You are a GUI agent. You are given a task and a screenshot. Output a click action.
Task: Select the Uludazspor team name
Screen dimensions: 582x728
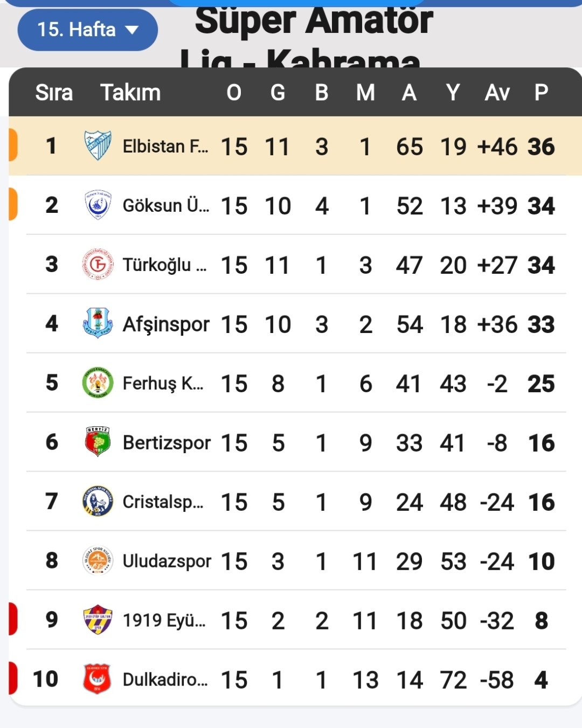point(167,561)
